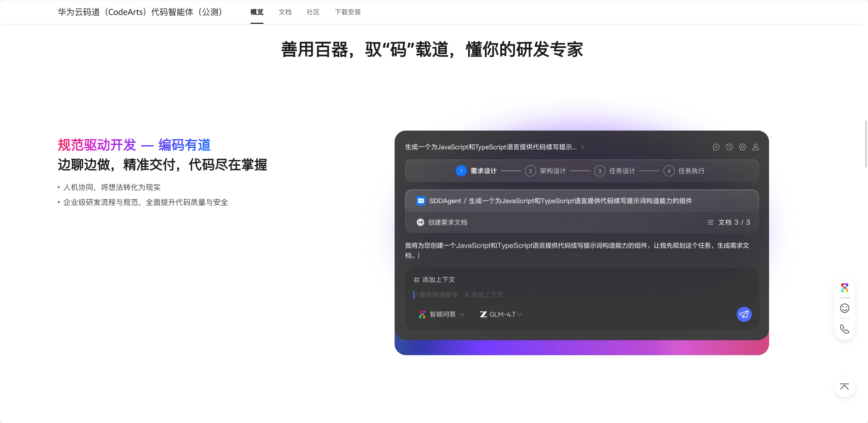This screenshot has height=423, width=868.
Task: Click the 企业级研发流程与规范 bullet text
Action: (145, 202)
